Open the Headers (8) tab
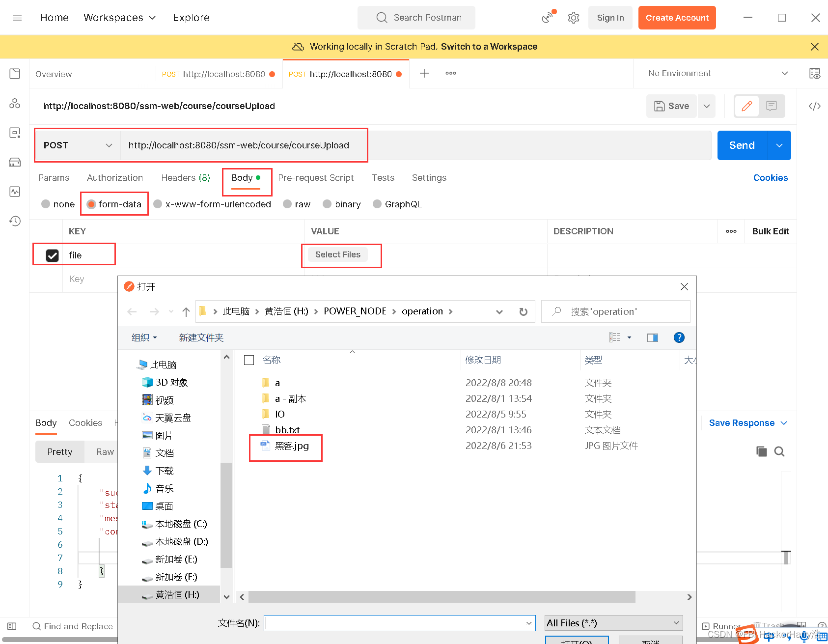The image size is (828, 644). [x=186, y=178]
